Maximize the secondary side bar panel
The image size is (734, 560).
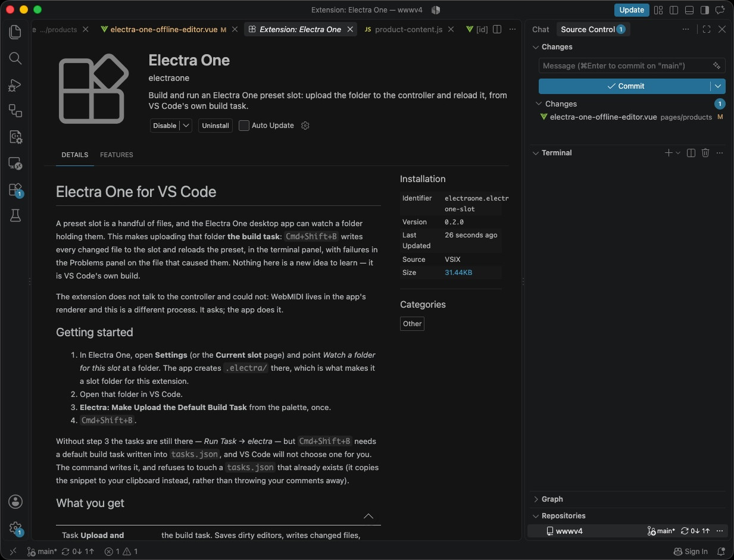(707, 29)
